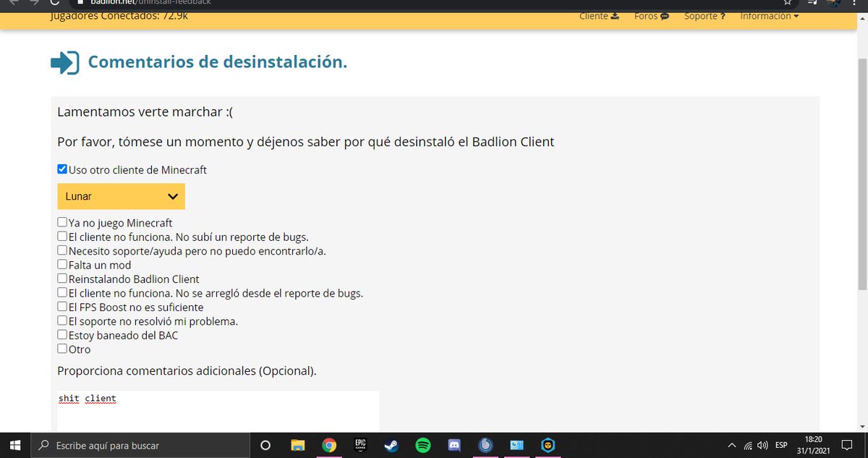Open Windows notification center icon
The width and height of the screenshot is (868, 458).
848,445
